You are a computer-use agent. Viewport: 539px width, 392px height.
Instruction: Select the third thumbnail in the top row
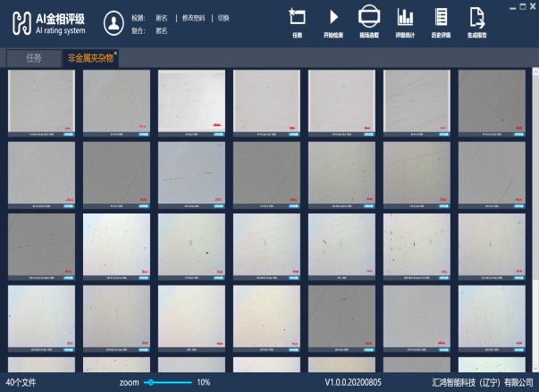click(191, 100)
